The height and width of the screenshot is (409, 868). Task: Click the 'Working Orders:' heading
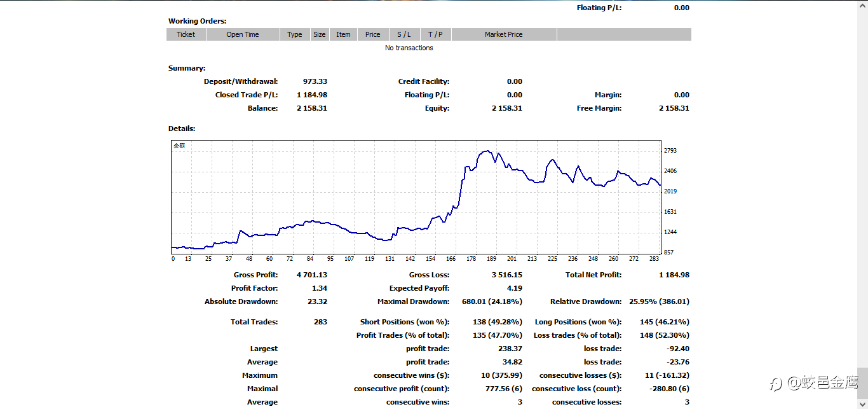coord(198,21)
